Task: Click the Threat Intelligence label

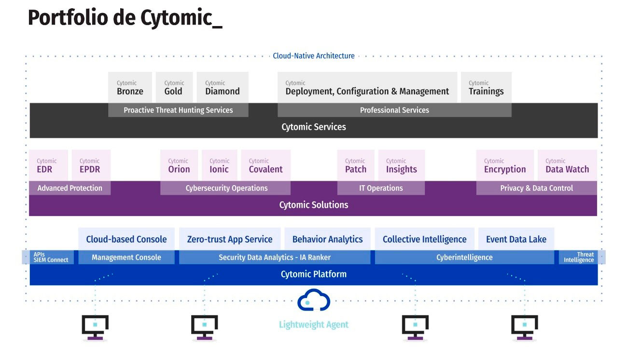Action: [x=578, y=257]
